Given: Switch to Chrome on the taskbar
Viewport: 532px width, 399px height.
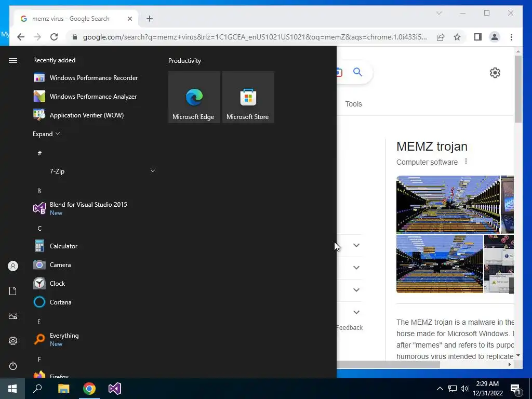Looking at the screenshot, I should [x=89, y=389].
